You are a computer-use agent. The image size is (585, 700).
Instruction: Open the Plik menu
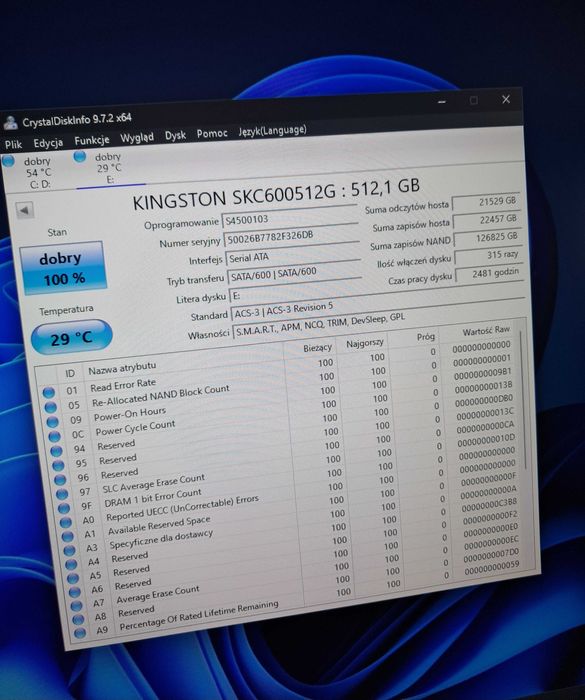pyautogui.click(x=13, y=144)
